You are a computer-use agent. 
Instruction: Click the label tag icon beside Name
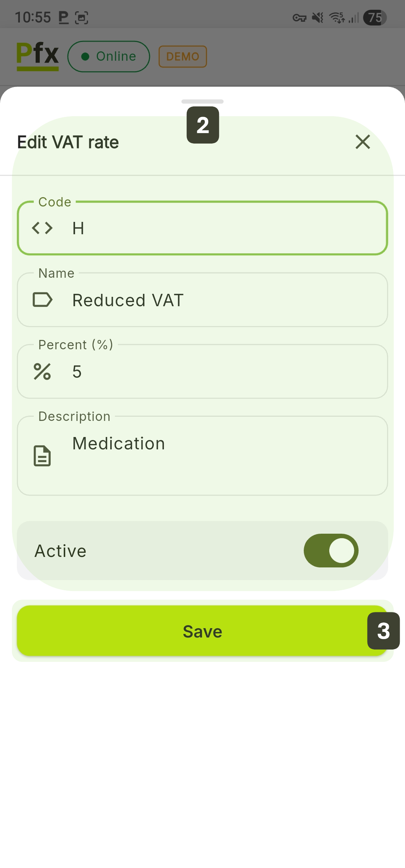point(42,300)
